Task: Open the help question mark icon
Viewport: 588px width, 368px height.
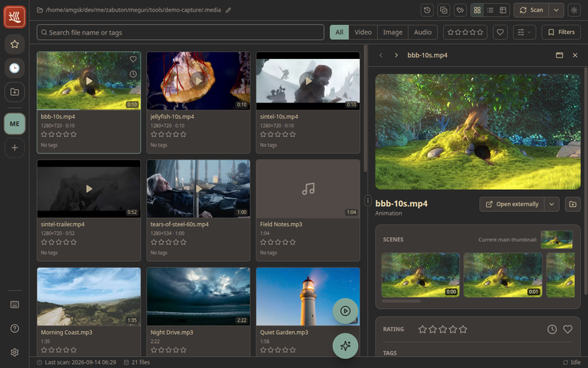Action: 15,328
